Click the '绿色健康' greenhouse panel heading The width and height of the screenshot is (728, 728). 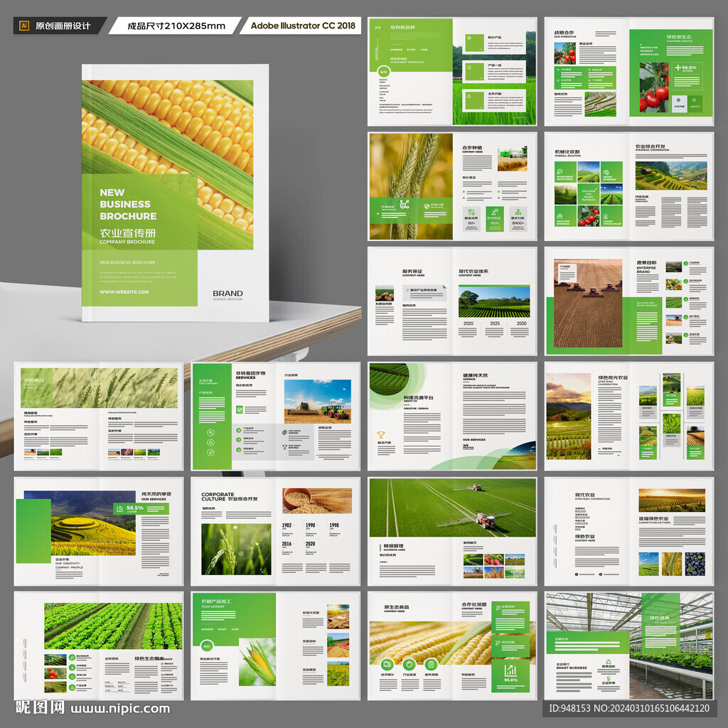(x=659, y=618)
